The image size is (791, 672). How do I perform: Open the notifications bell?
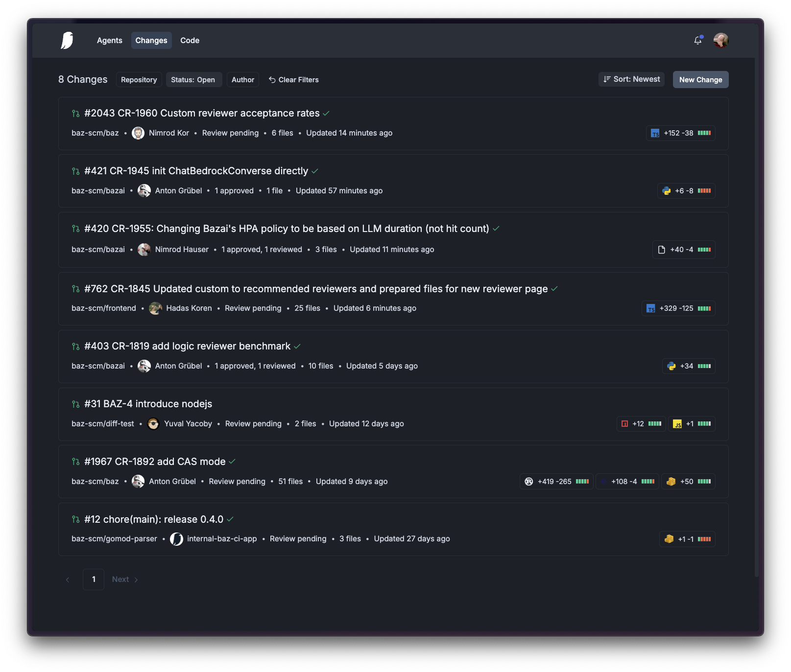pos(698,41)
